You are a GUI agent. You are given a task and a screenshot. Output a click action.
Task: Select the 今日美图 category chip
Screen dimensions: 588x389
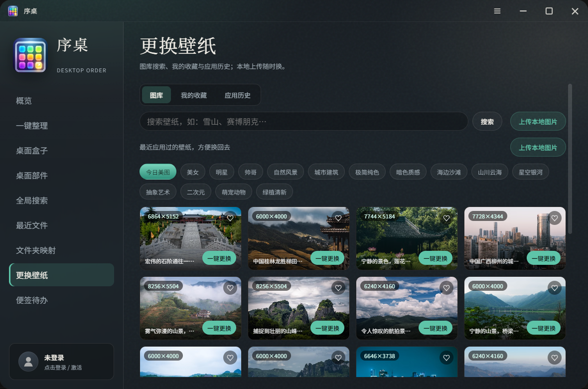(x=158, y=172)
